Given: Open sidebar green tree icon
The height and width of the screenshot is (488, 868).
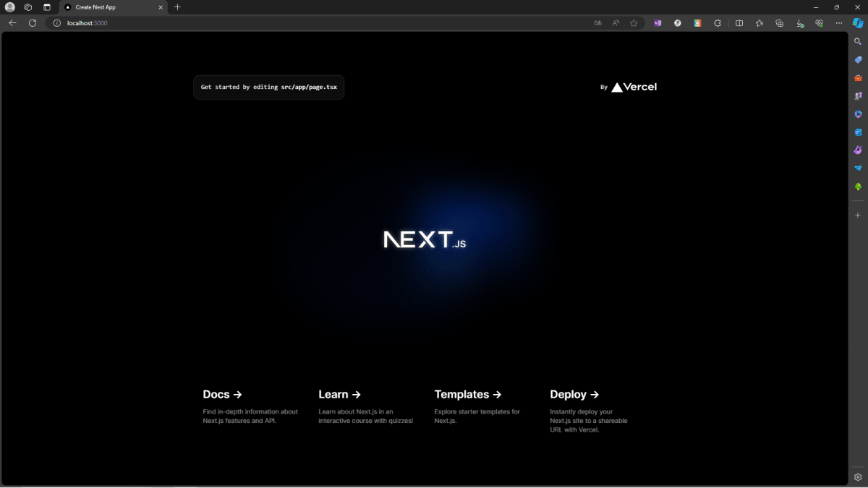Looking at the screenshot, I should coord(858,187).
